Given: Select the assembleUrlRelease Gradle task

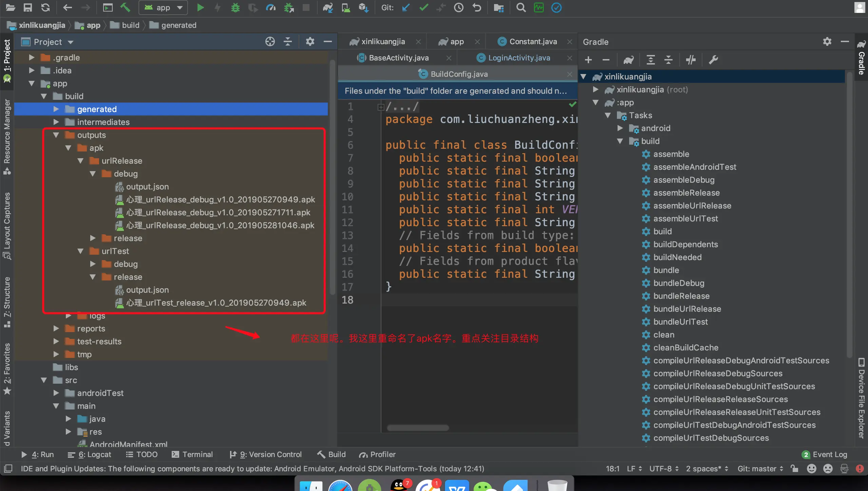Looking at the screenshot, I should [x=692, y=205].
